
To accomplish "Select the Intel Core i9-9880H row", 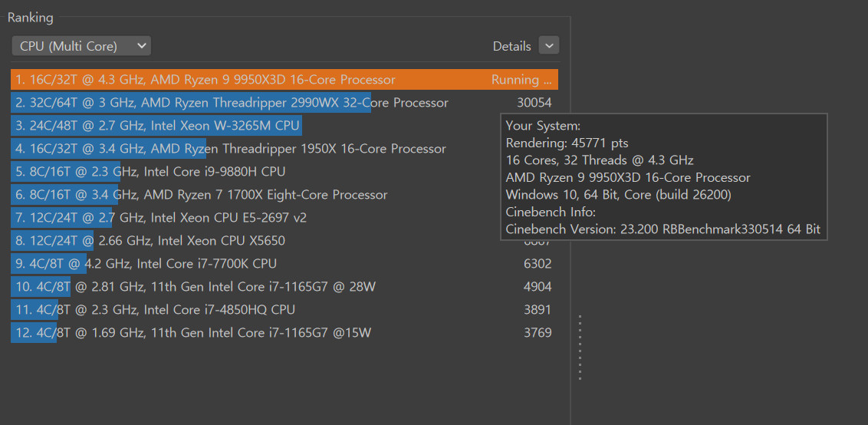I will pos(284,172).
